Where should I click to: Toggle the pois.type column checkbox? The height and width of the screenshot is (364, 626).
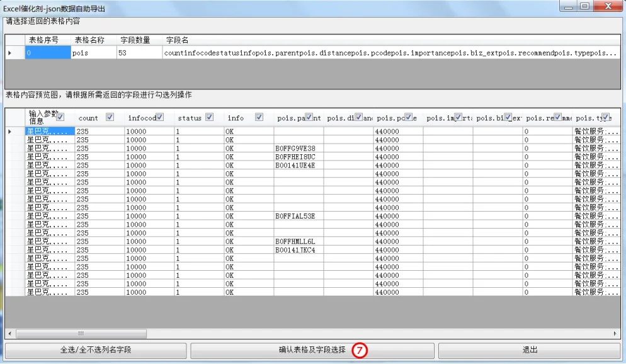point(606,117)
